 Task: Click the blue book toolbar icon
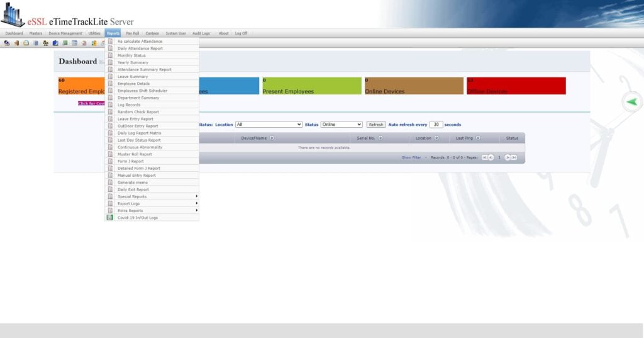coord(55,43)
